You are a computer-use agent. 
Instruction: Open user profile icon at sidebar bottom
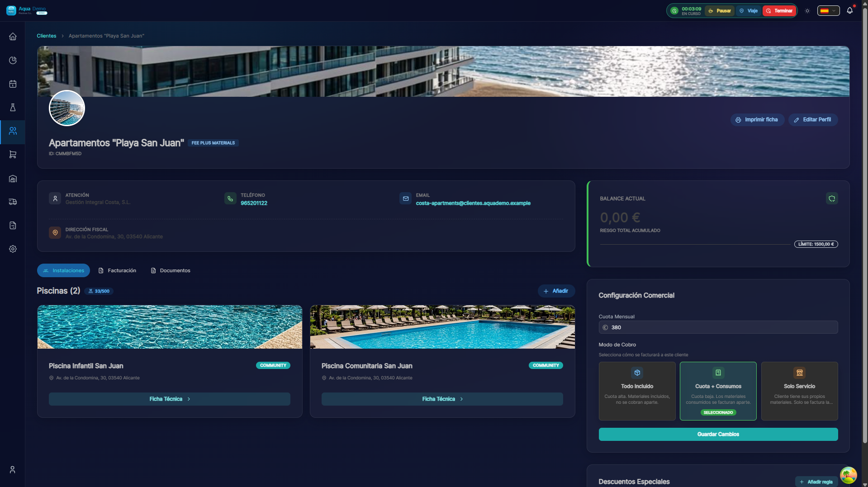click(x=13, y=469)
